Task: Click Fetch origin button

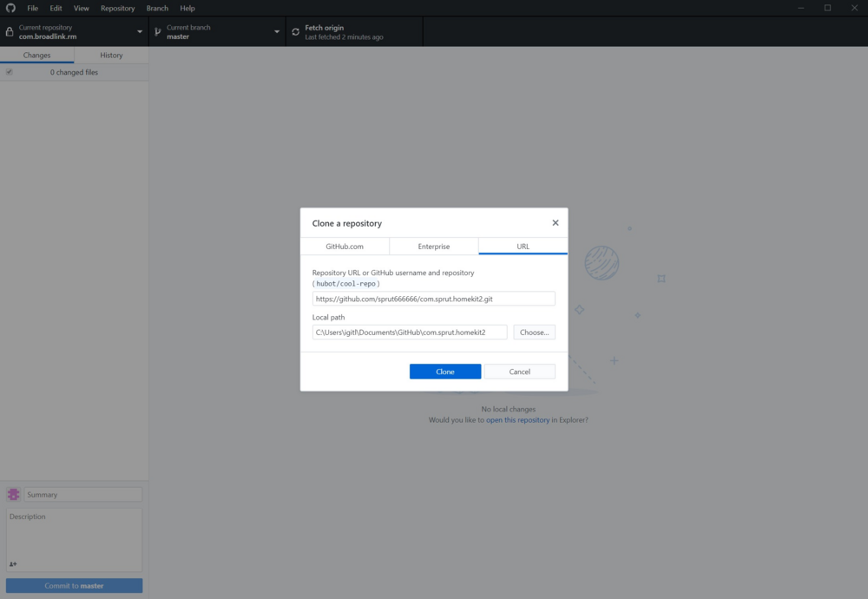Action: (x=354, y=31)
